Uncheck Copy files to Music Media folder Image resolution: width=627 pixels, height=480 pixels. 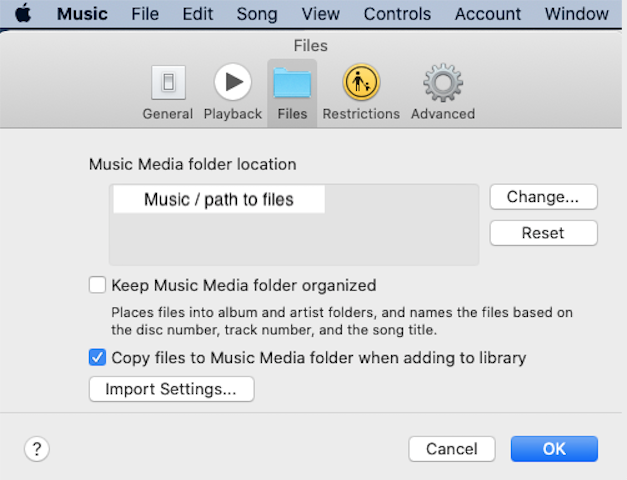point(97,357)
